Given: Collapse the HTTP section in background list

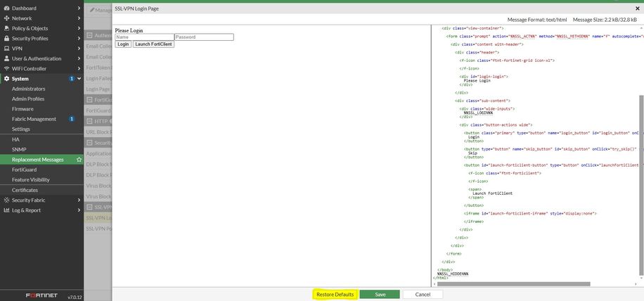Looking at the screenshot, I should coord(90,121).
